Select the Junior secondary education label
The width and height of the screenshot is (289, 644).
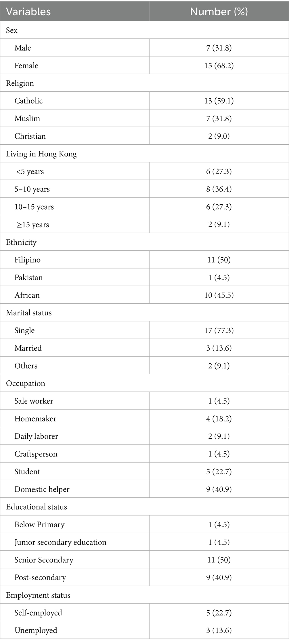coord(60,542)
